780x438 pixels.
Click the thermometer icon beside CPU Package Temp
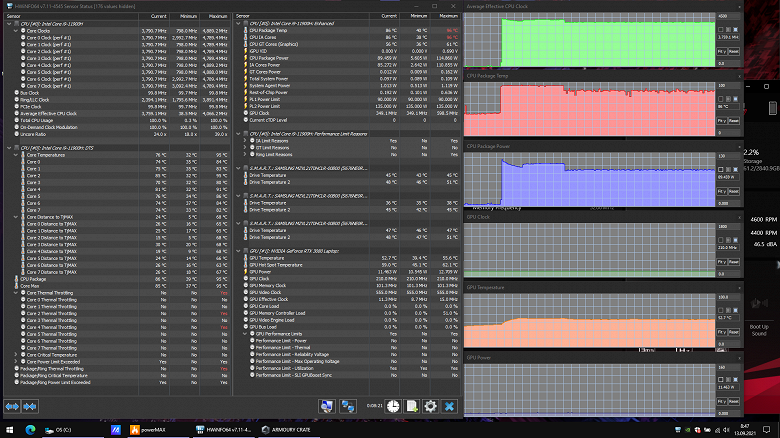point(245,30)
